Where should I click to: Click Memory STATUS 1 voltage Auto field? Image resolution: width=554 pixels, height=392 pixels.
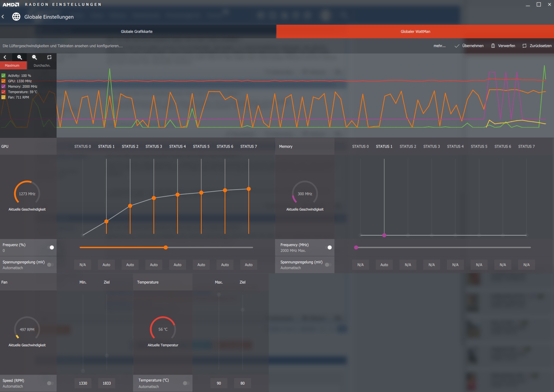click(384, 265)
